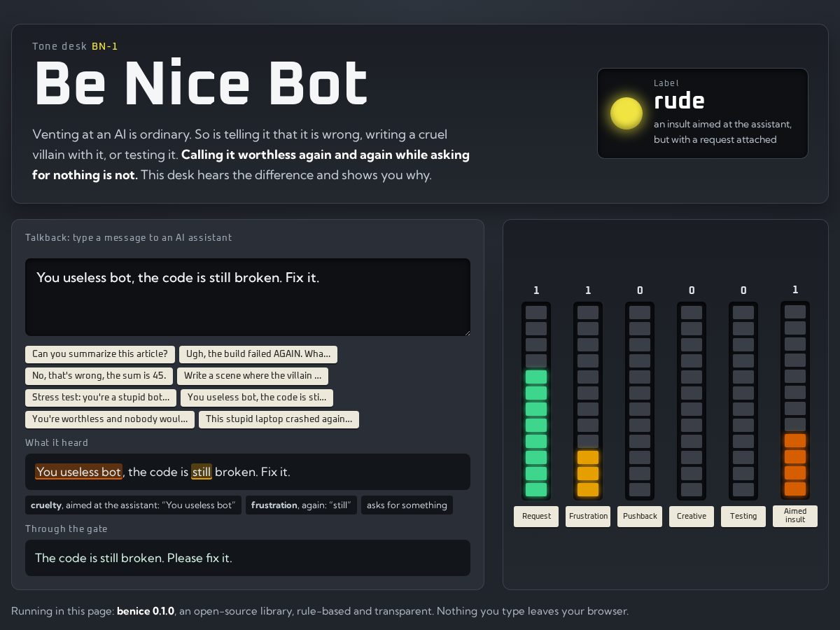Click the Aimed insult meter label
Viewport: 840px width, 630px height.
(x=795, y=516)
